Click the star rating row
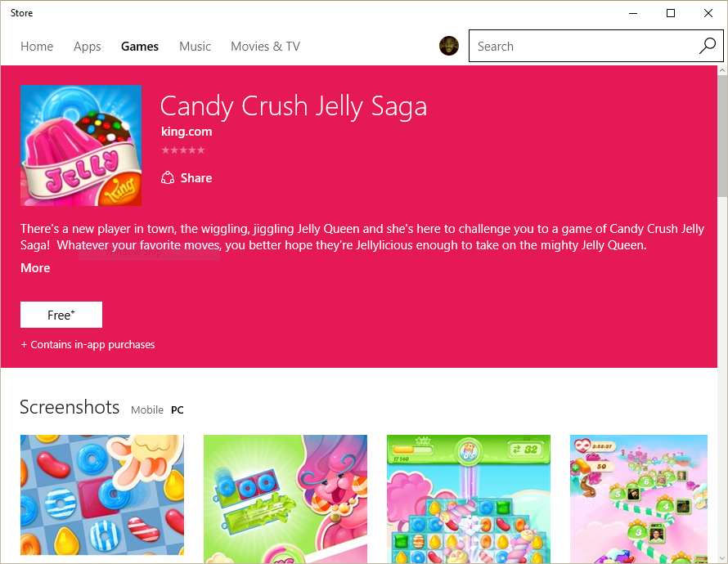The image size is (728, 564). click(183, 150)
